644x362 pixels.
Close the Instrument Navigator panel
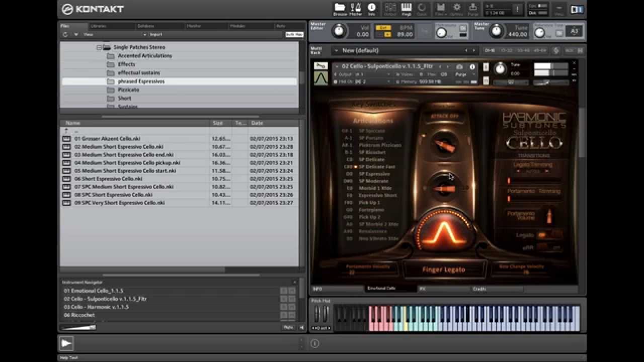[x=295, y=282]
